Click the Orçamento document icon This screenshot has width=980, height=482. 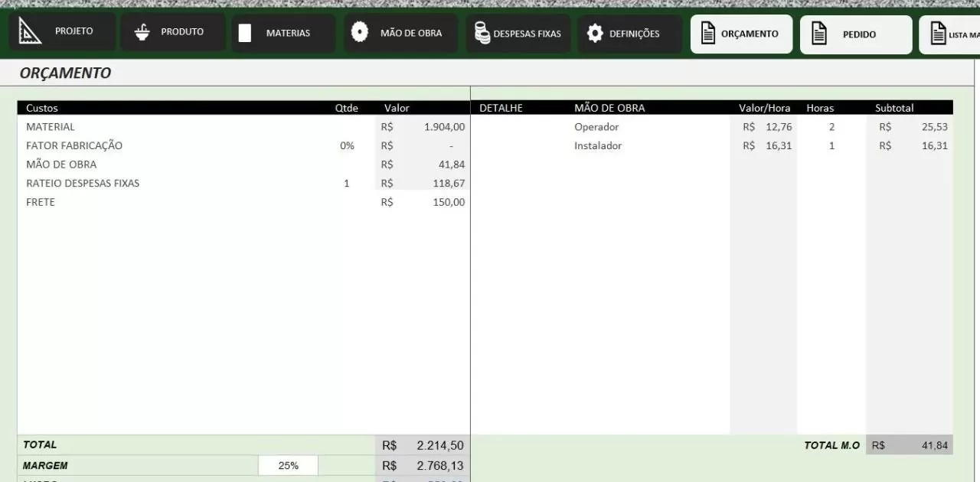pyautogui.click(x=708, y=34)
